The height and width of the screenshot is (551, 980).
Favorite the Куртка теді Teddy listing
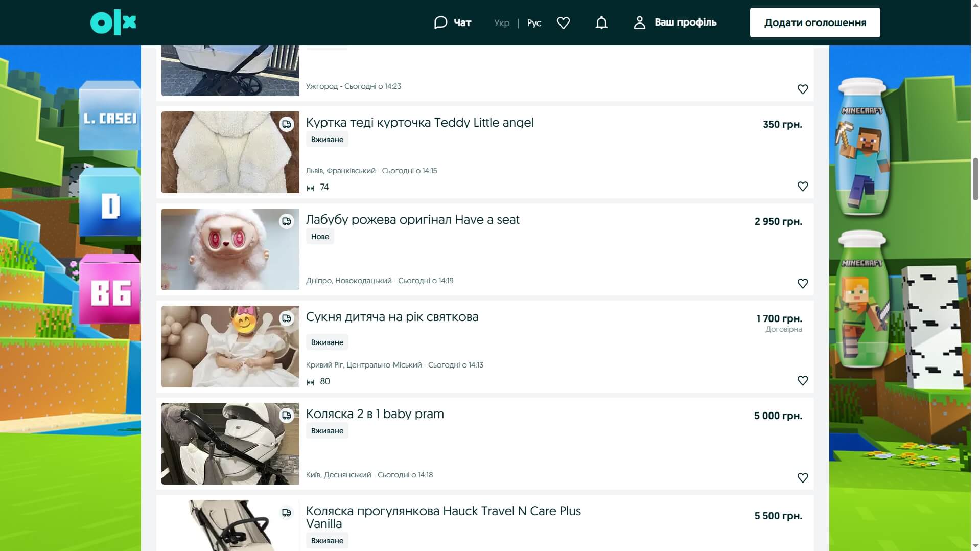[802, 187]
